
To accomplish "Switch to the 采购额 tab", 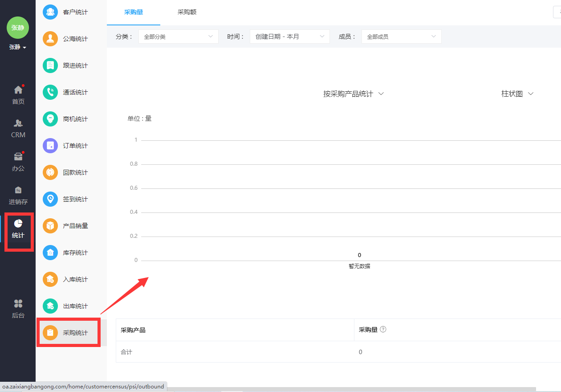I will coord(187,12).
